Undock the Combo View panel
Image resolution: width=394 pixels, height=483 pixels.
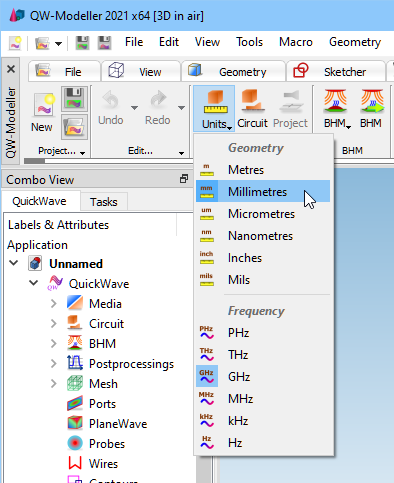point(184,179)
